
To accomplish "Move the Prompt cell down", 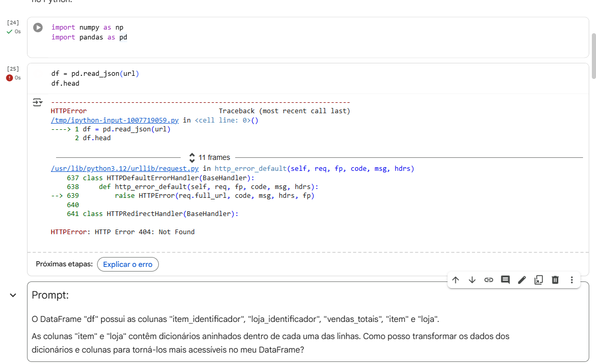I will [x=472, y=280].
